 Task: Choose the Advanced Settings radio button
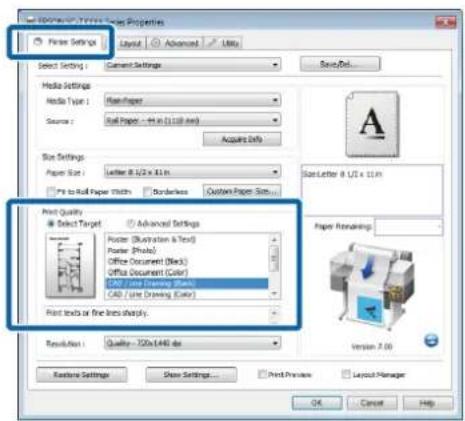(x=130, y=224)
